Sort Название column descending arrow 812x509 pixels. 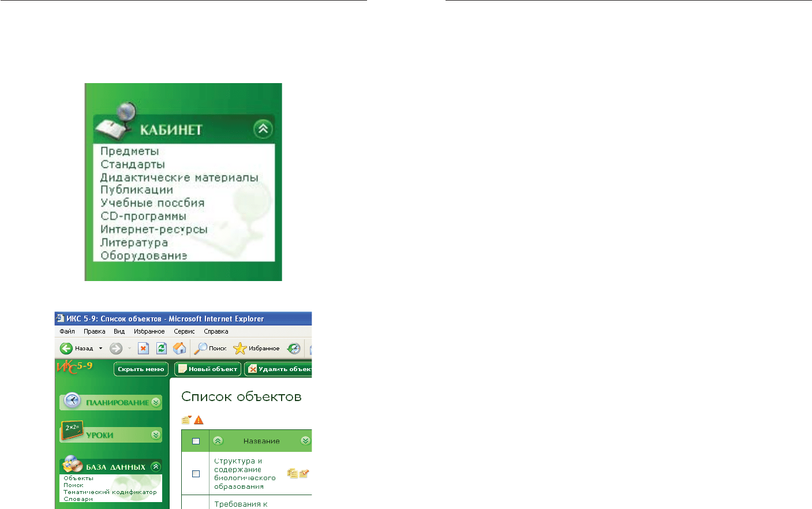pyautogui.click(x=305, y=441)
